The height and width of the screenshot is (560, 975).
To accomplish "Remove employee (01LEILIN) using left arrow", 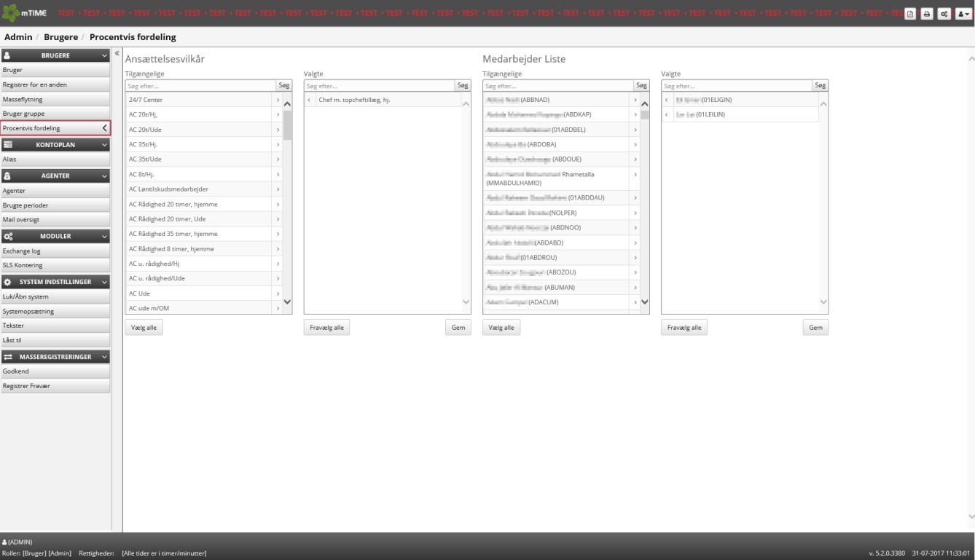I will point(667,114).
